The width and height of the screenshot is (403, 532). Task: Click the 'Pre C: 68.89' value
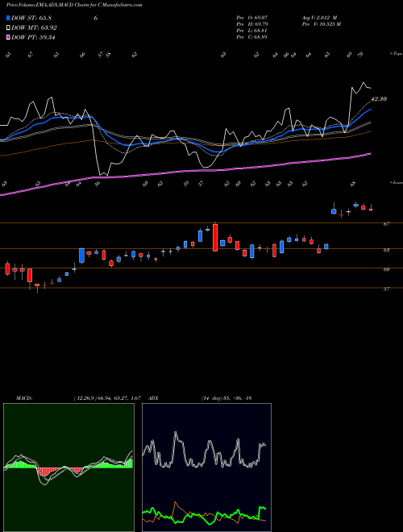point(251,37)
